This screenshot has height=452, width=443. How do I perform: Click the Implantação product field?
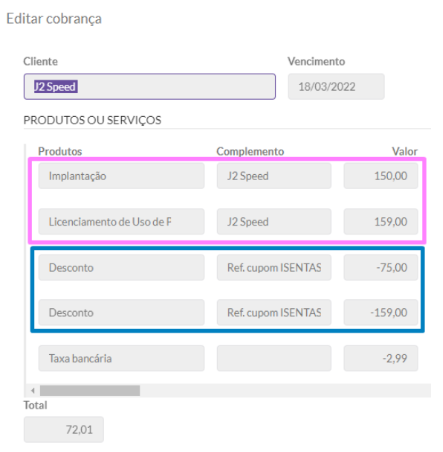tap(121, 176)
